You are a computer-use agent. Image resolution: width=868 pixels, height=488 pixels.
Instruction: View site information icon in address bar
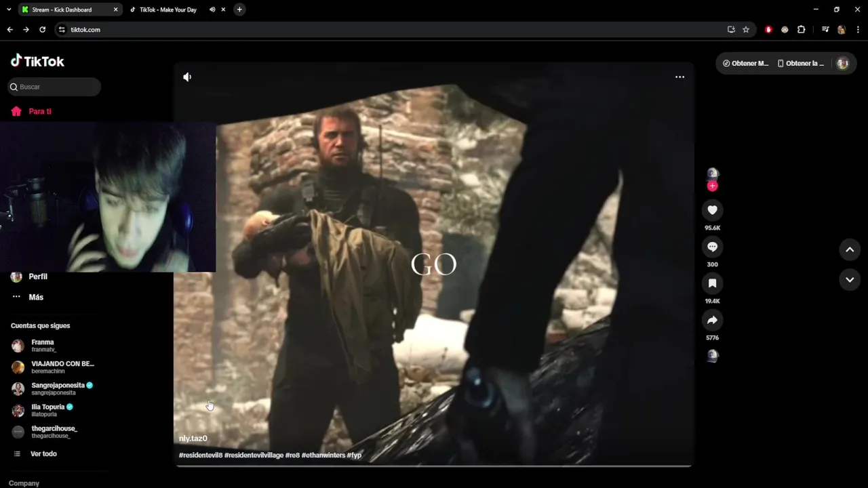coord(62,30)
